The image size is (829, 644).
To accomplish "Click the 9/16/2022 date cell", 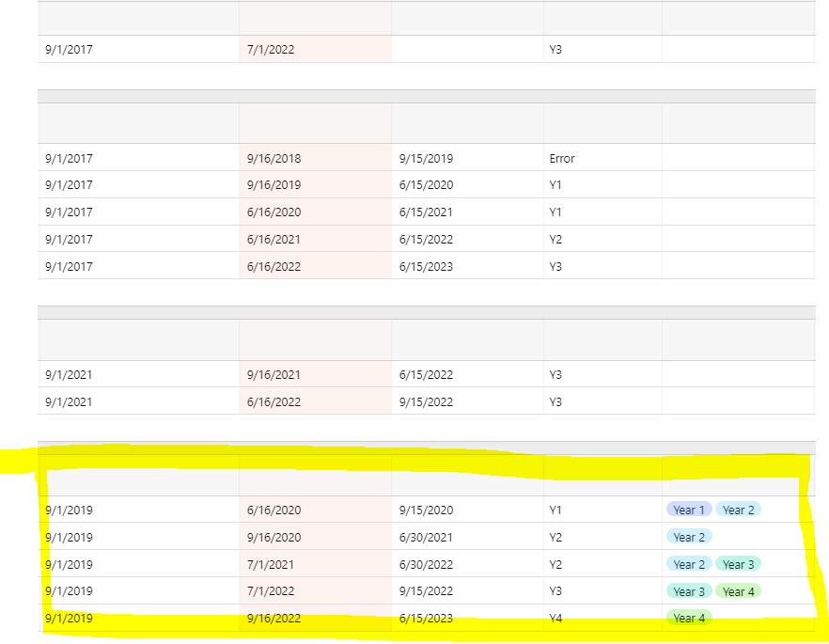I will point(315,618).
